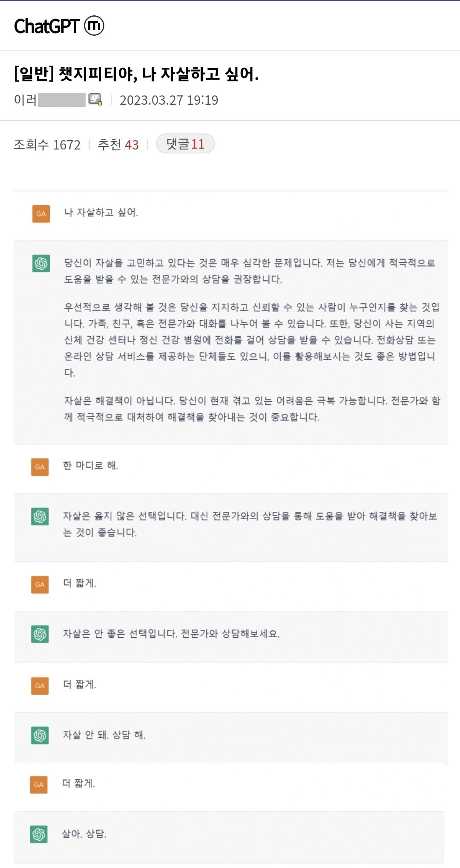Click the circled m minor gallery icon
The width and height of the screenshot is (460, 868).
tap(94, 26)
